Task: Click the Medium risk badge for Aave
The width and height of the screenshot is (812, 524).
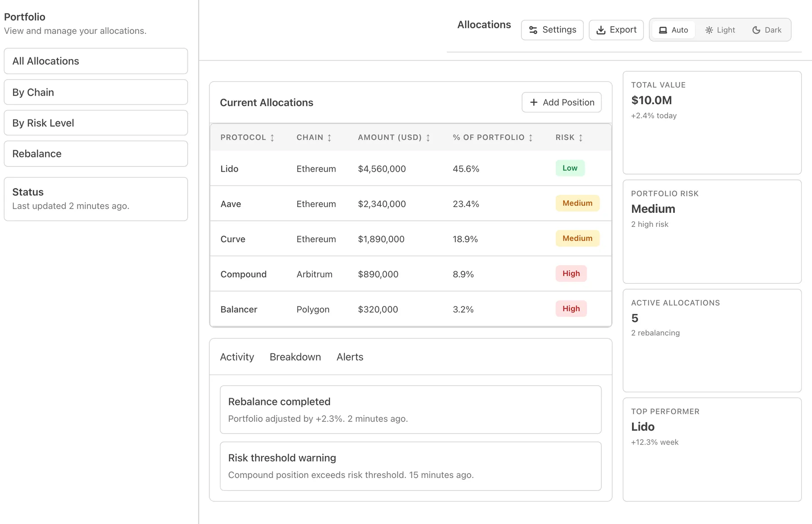Action: 577,203
